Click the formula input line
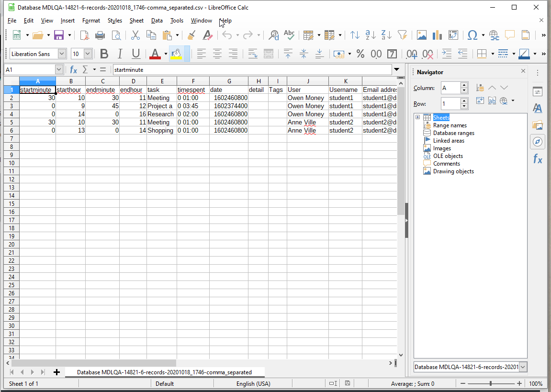The image size is (551, 392). click(252, 69)
